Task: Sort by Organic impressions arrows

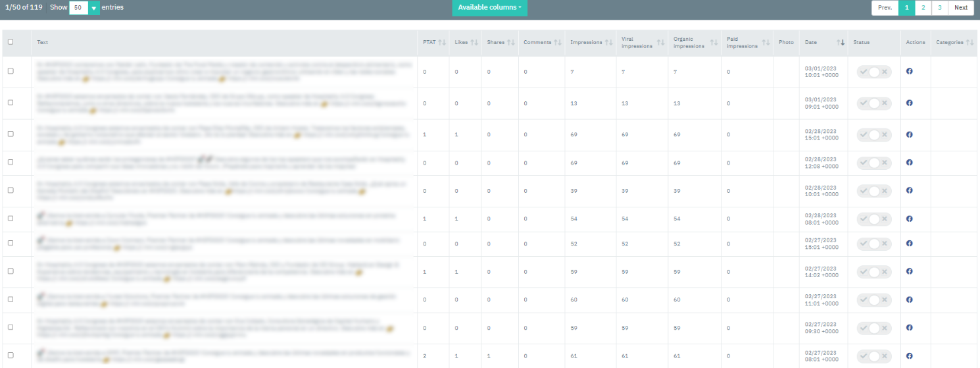Action: [714, 42]
